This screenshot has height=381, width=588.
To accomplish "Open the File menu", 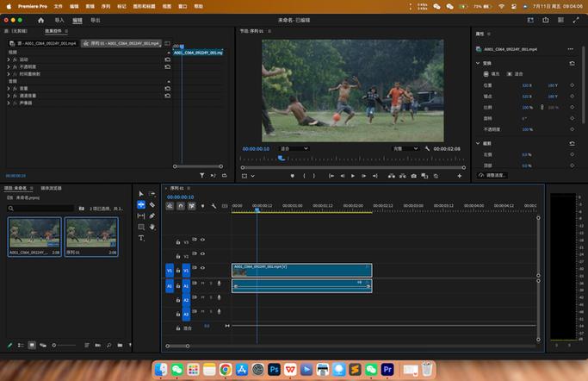I will (x=59, y=6).
